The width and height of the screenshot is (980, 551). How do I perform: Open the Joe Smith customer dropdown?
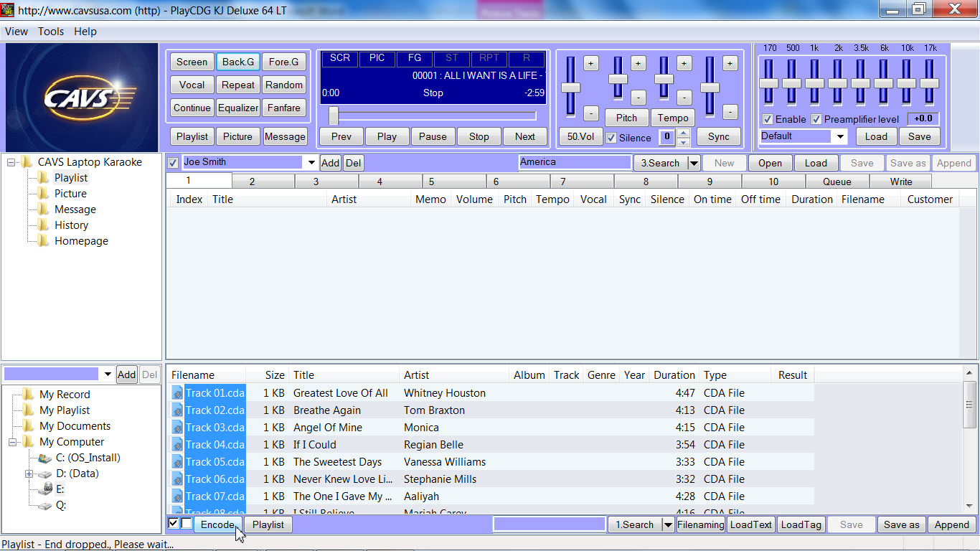tap(311, 163)
